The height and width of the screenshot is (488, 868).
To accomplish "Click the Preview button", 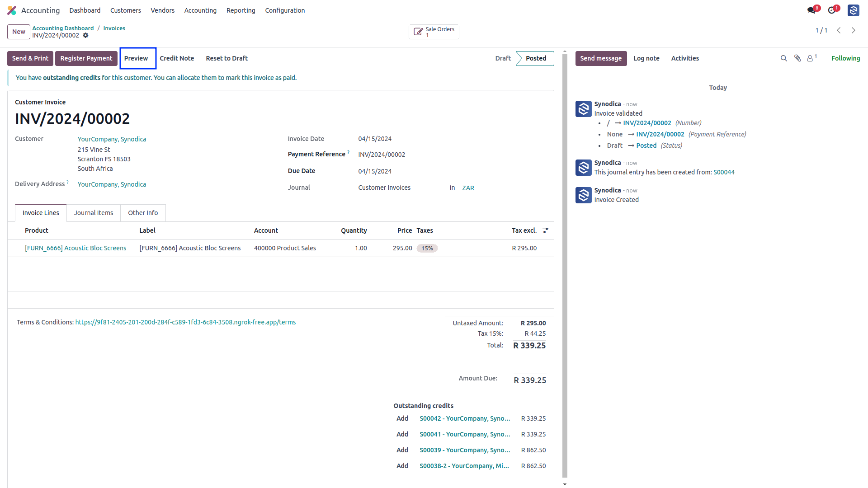I will [136, 58].
